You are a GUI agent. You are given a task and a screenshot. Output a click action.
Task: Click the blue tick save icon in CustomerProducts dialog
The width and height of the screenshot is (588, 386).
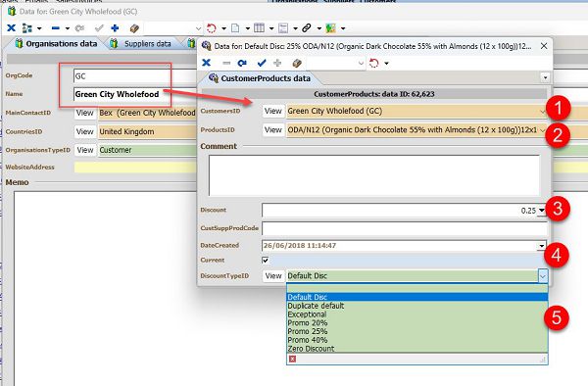[x=262, y=63]
